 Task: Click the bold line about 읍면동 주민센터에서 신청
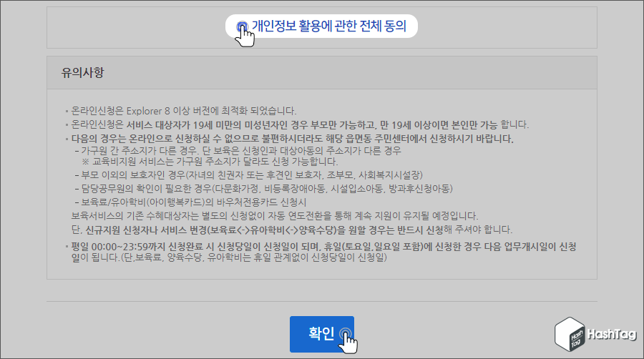292,139
